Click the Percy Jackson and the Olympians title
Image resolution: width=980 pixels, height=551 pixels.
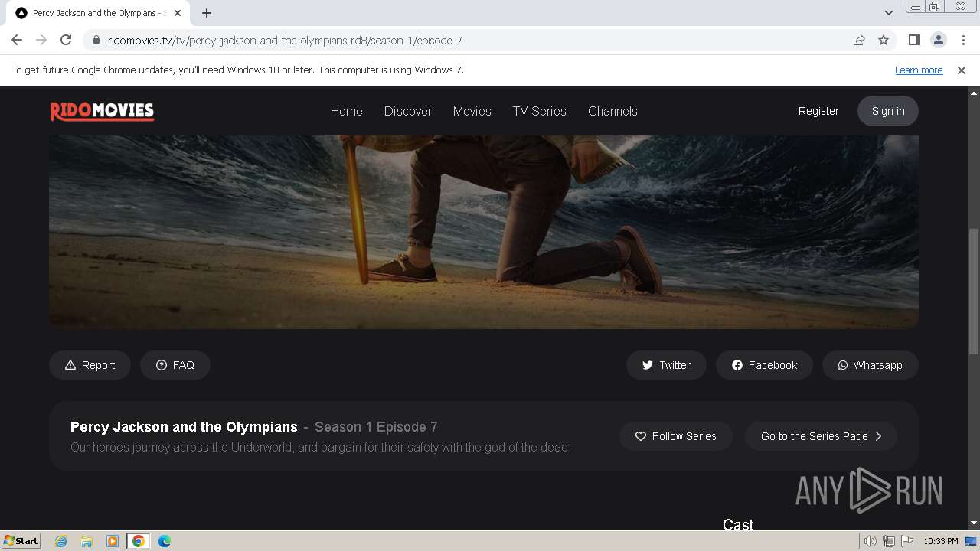tap(184, 427)
